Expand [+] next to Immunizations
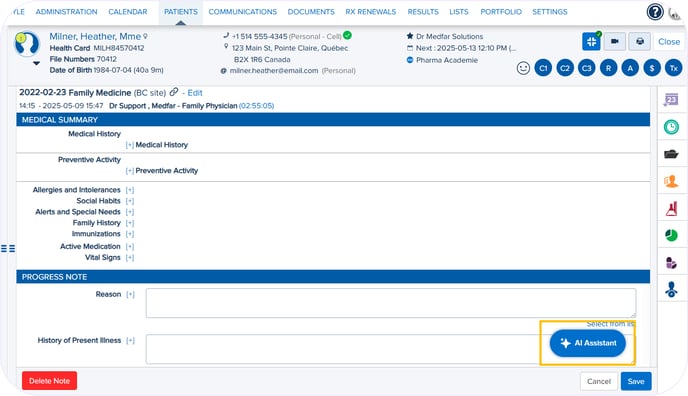Viewport: 688px width, 396px height. (x=129, y=234)
